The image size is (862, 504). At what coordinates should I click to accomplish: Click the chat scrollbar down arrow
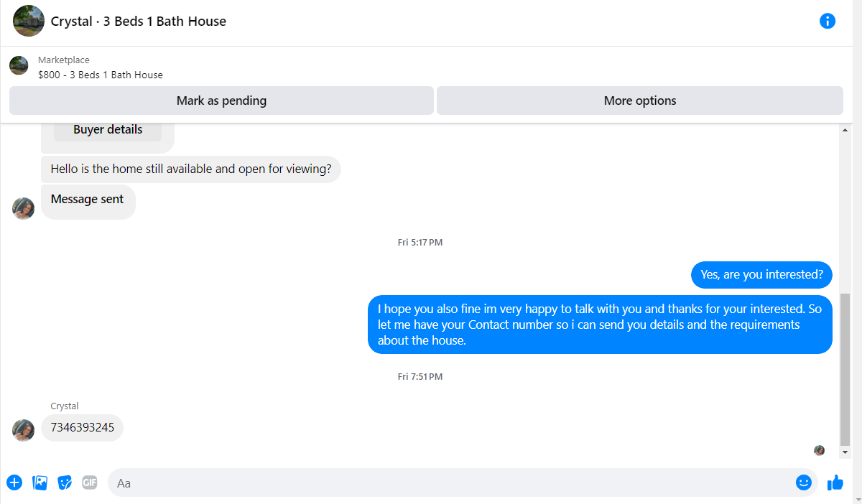tap(845, 452)
